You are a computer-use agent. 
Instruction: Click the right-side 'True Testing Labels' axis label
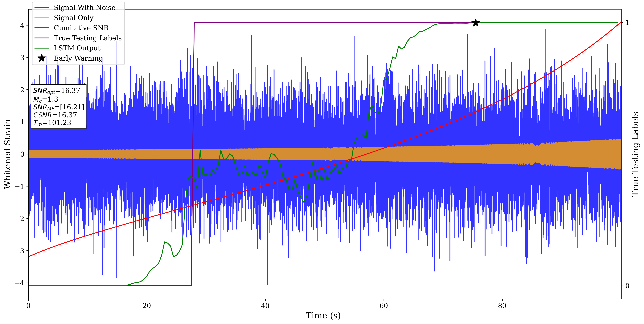click(635, 154)
